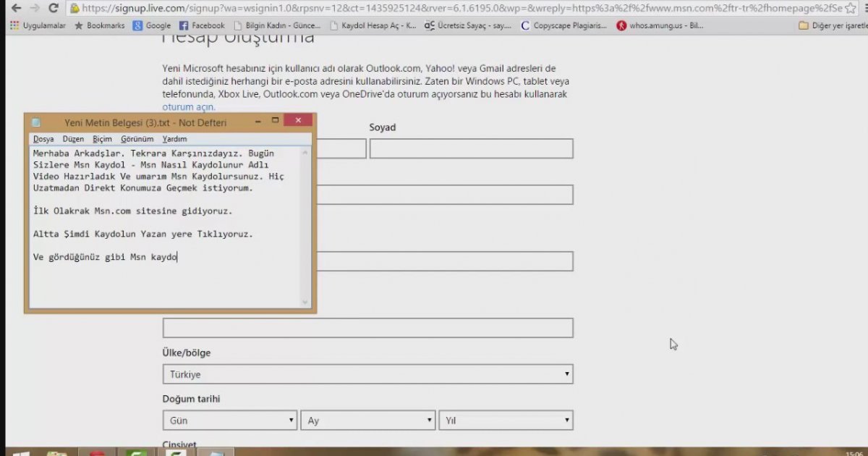Click the Soyad input field
868x456 pixels.
472,148
